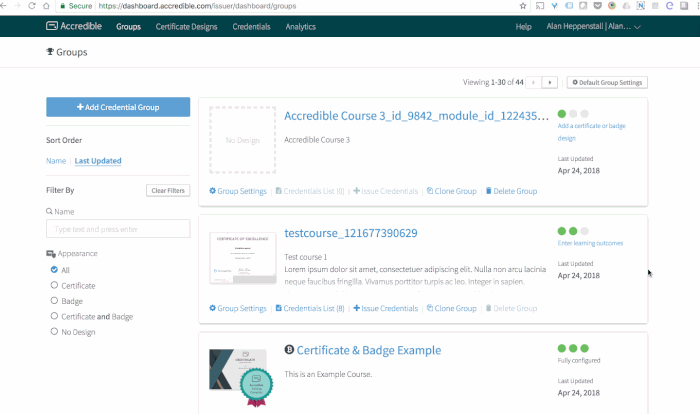Click Issue Credentials for Accredible Course 3

(x=386, y=191)
